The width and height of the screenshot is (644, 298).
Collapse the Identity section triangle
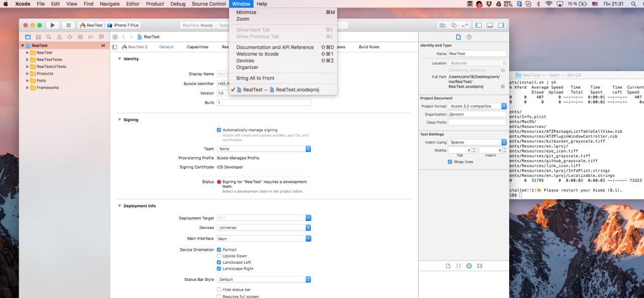click(119, 59)
